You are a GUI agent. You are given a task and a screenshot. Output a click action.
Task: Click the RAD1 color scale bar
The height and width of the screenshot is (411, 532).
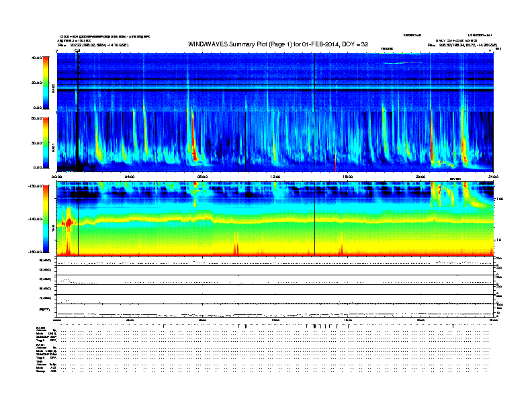[46, 143]
